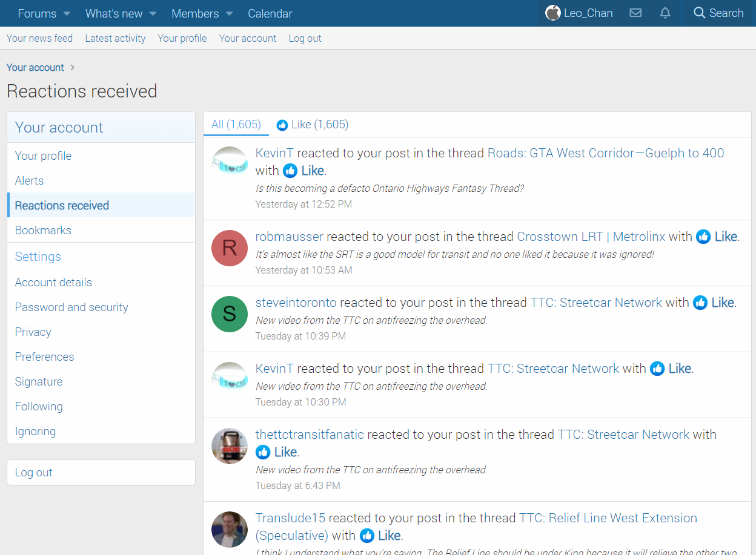This screenshot has height=555, width=756.
Task: Expand the What's new dropdown arrow
Action: point(153,13)
